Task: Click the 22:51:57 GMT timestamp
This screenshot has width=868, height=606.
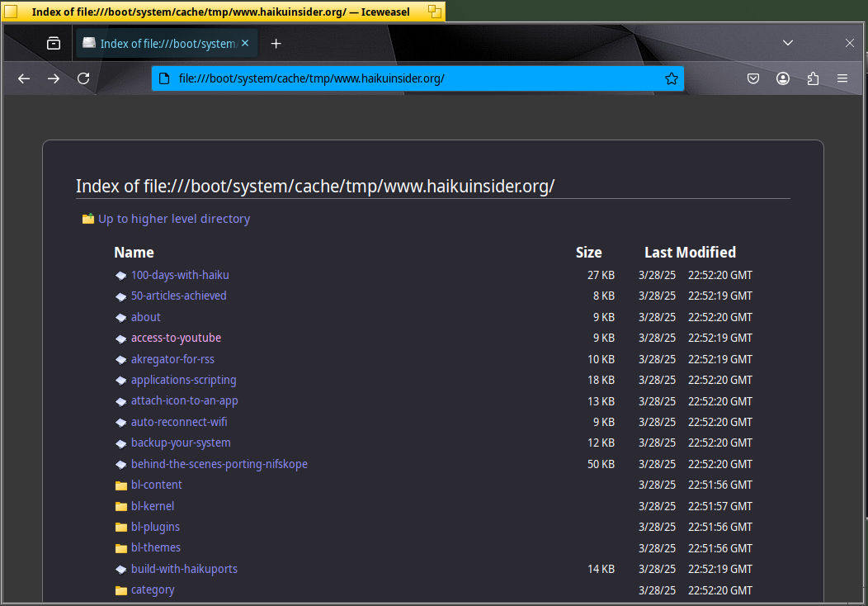Action: point(720,506)
